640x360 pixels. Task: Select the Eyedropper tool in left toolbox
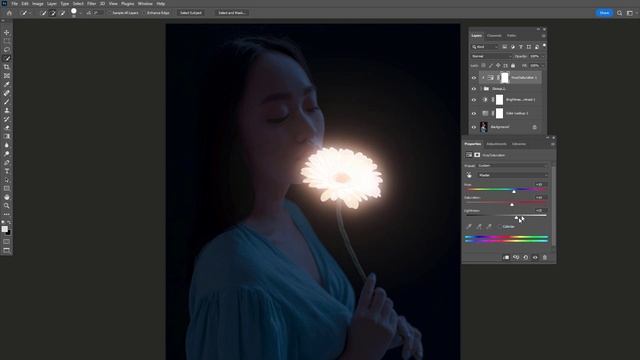pyautogui.click(x=7, y=84)
